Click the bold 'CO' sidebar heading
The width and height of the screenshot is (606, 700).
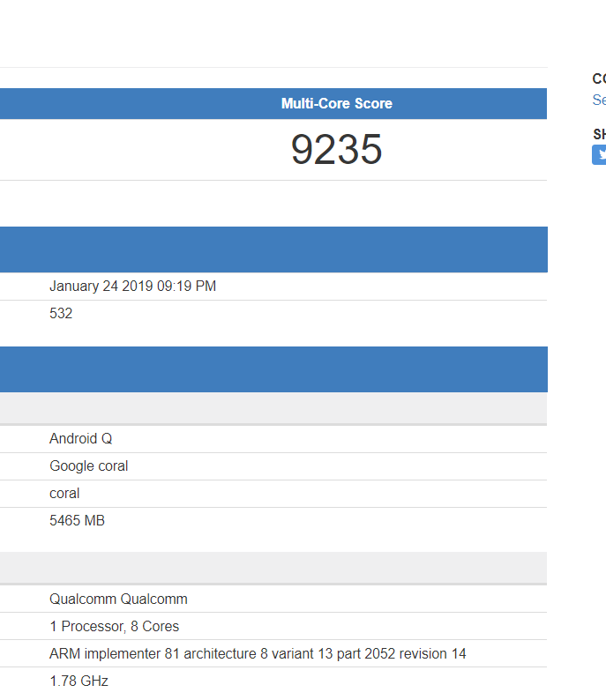tap(599, 79)
